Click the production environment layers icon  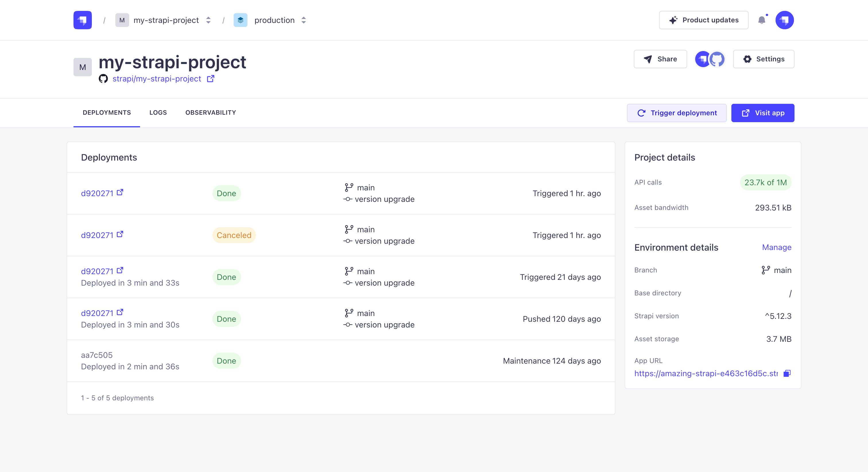pyautogui.click(x=240, y=20)
